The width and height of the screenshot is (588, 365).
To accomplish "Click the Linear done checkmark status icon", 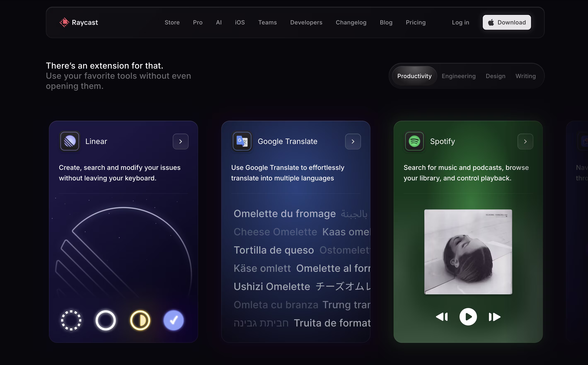I will pyautogui.click(x=174, y=320).
